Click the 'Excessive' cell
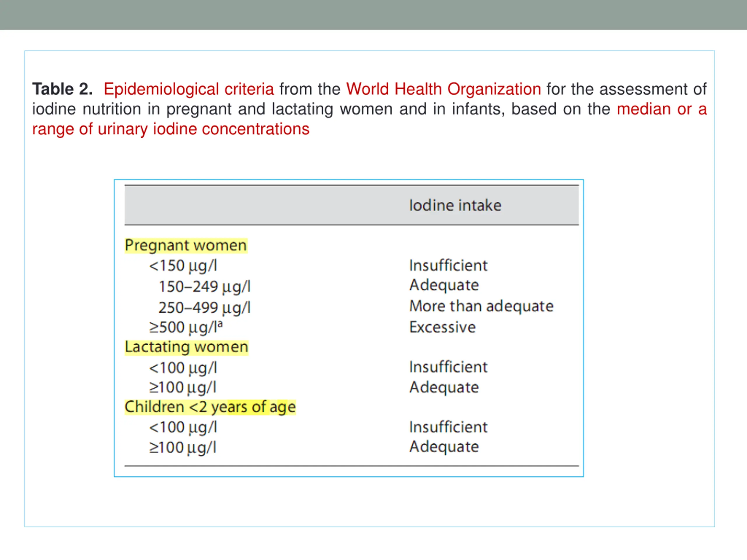 (442, 327)
